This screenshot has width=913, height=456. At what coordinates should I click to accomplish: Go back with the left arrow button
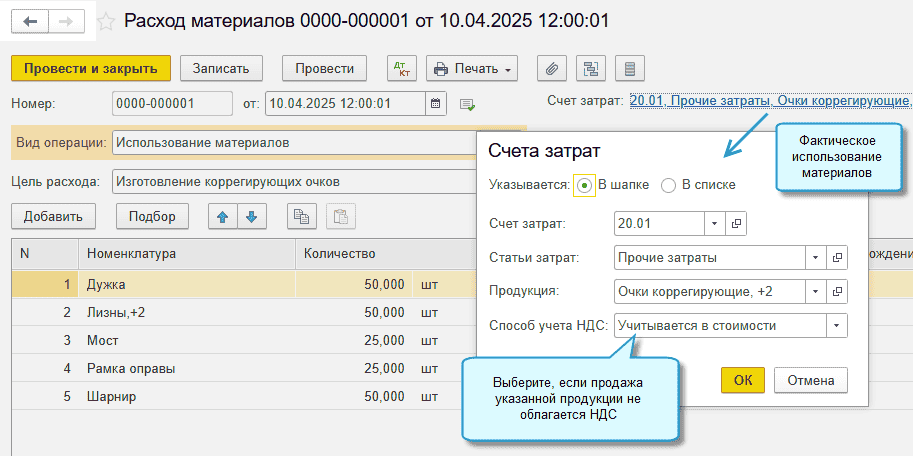(x=30, y=22)
